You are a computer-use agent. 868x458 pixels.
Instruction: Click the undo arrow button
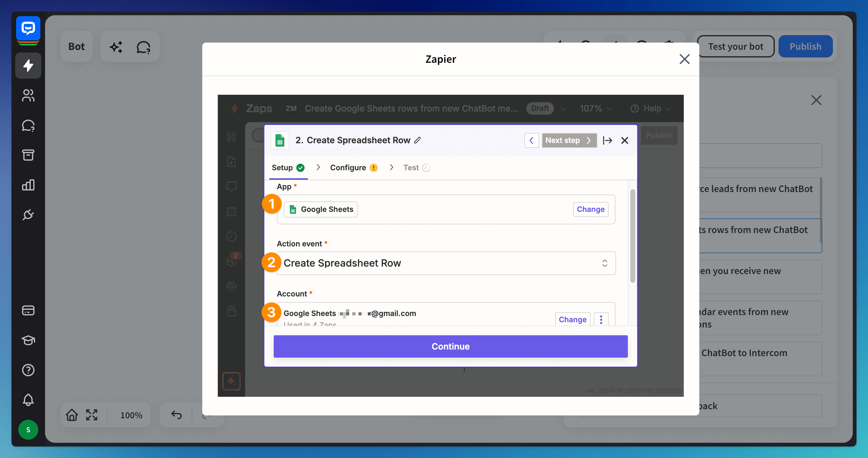176,415
